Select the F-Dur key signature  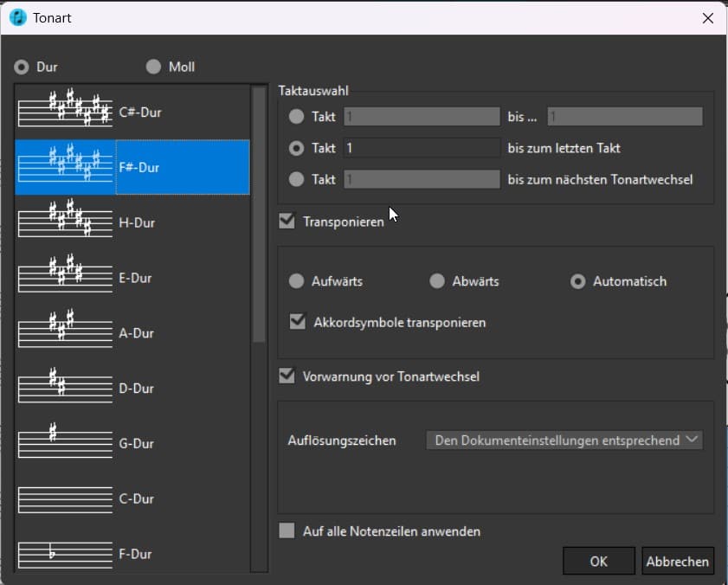[x=66, y=554]
